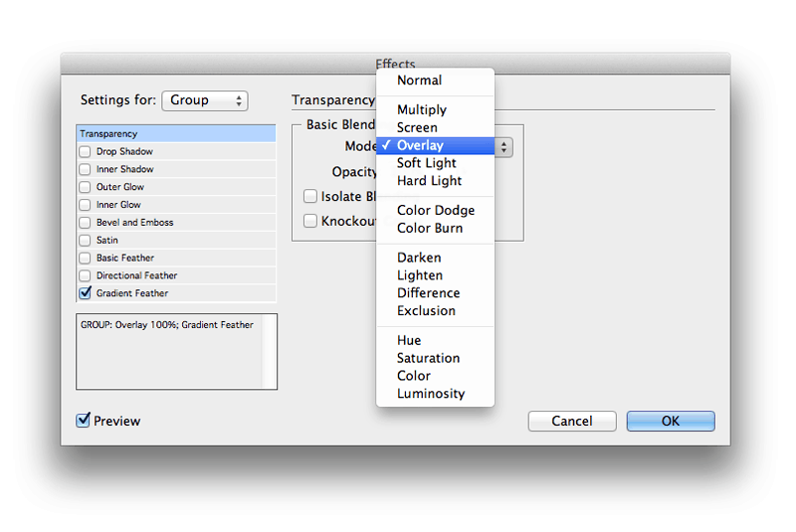Viewport: 796px width, 532px height.
Task: Check the Basic Feather box
Action: [x=85, y=259]
